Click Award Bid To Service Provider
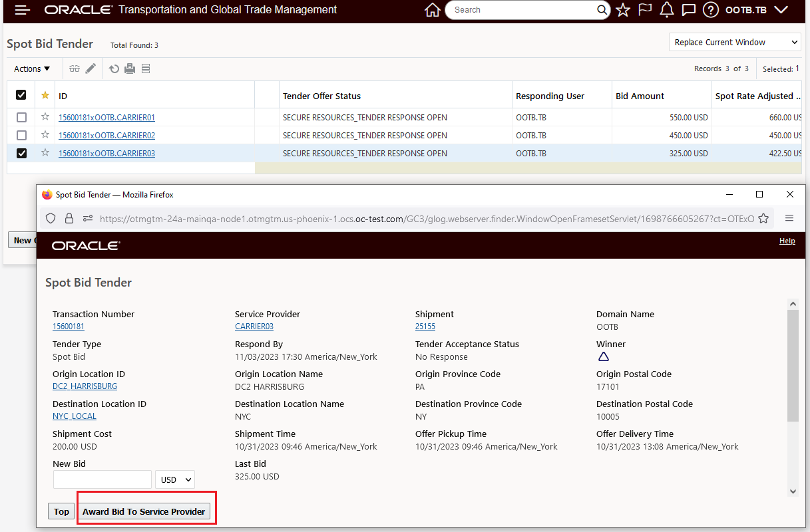Viewport: 810px width, 532px height. pos(144,511)
